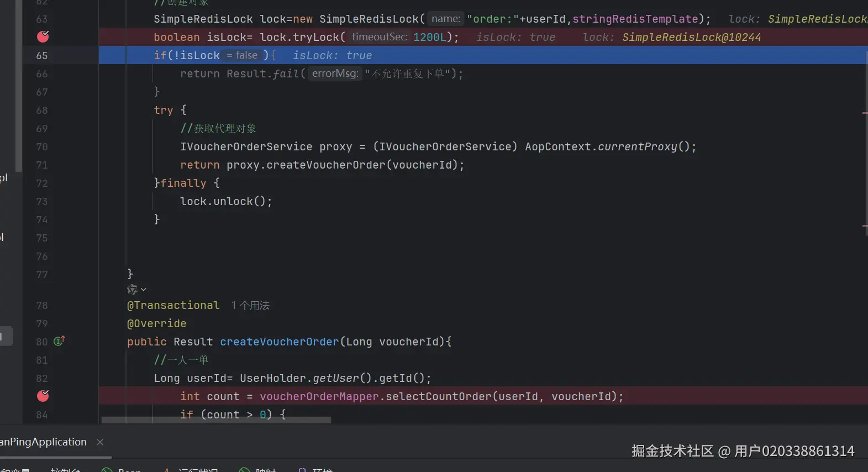Open the "1 个用法" usages link
The height and width of the screenshot is (472, 868).
(250, 305)
